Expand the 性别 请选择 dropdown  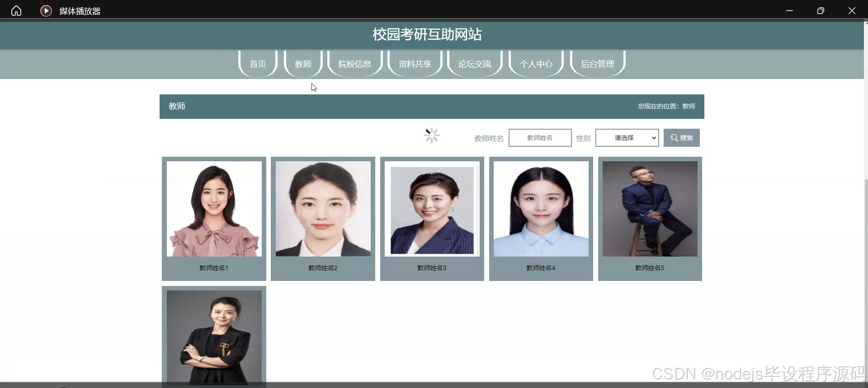[627, 138]
